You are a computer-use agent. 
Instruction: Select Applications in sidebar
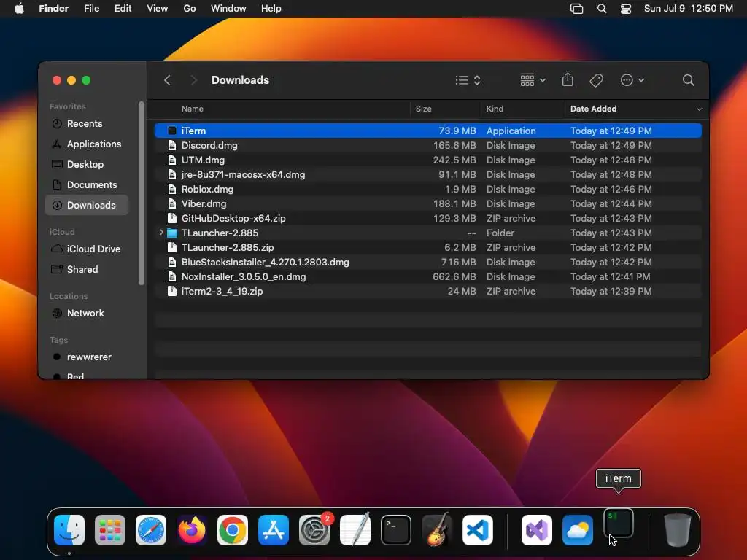(87, 144)
